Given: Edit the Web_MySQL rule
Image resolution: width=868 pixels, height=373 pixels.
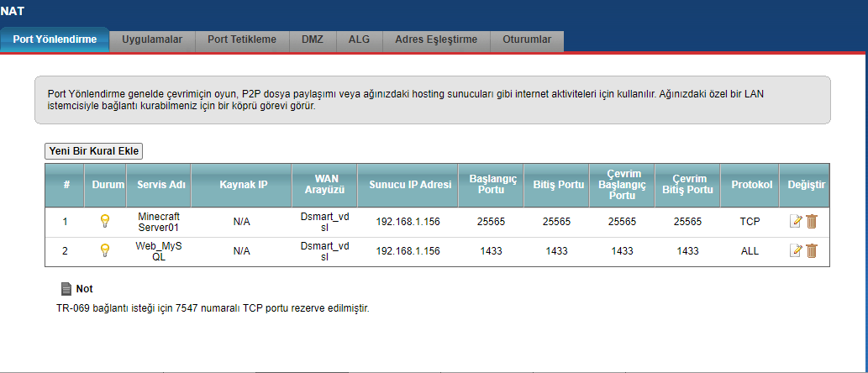Looking at the screenshot, I should click(796, 250).
